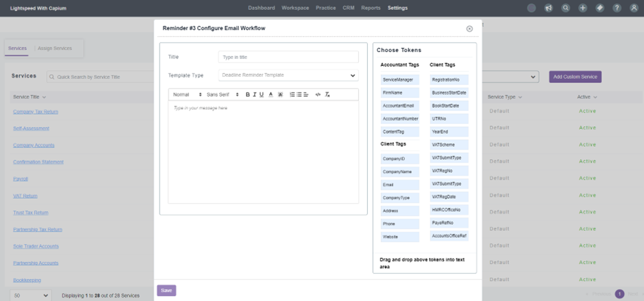Select the AccountantNumber token

click(x=399, y=119)
